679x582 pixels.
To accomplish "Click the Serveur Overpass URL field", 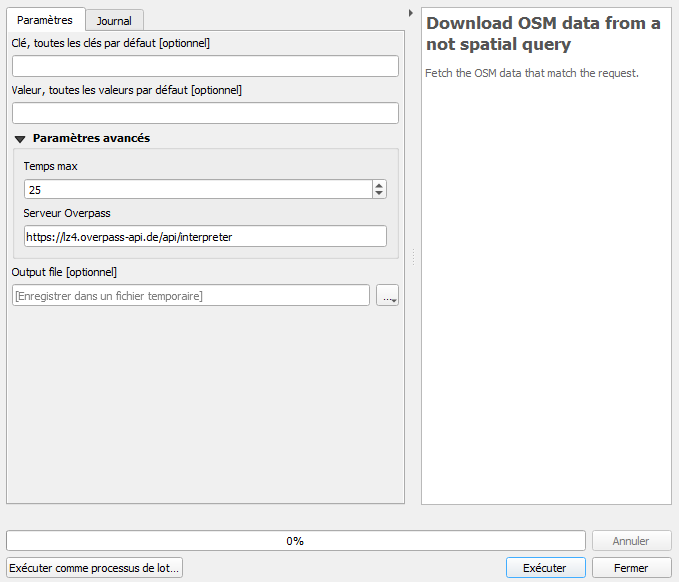I will (205, 236).
